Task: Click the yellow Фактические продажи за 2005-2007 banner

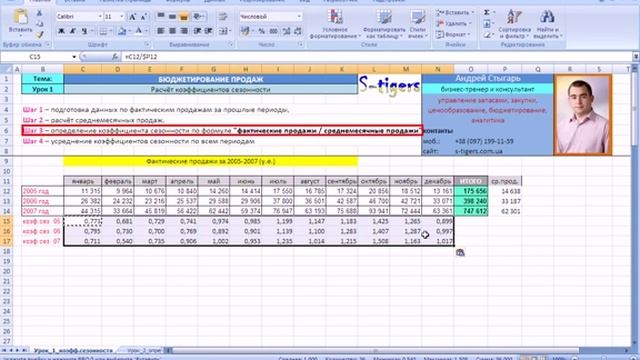Action: click(x=211, y=161)
